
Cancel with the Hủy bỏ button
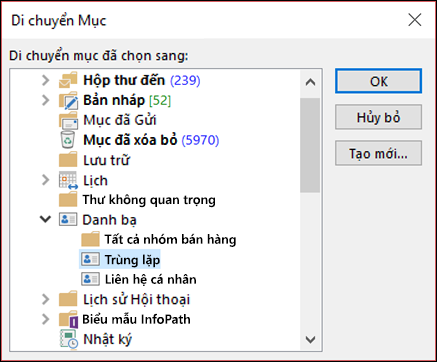coord(378,117)
